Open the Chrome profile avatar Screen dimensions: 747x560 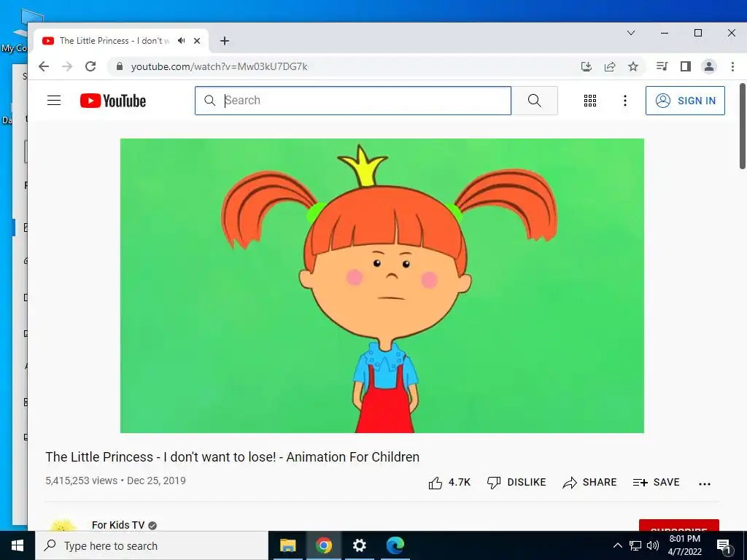tap(709, 66)
